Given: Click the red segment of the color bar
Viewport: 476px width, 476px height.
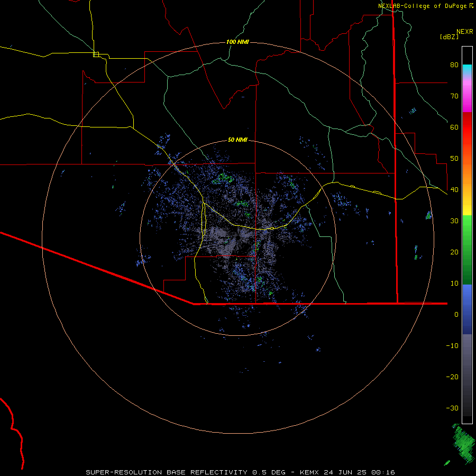Looking at the screenshot, I should tap(467, 127).
